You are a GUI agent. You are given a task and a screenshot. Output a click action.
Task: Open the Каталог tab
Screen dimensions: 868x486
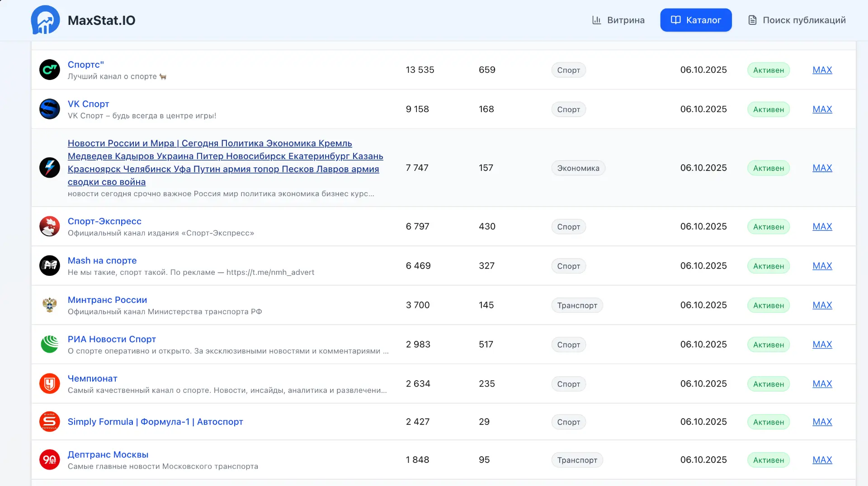(x=696, y=20)
